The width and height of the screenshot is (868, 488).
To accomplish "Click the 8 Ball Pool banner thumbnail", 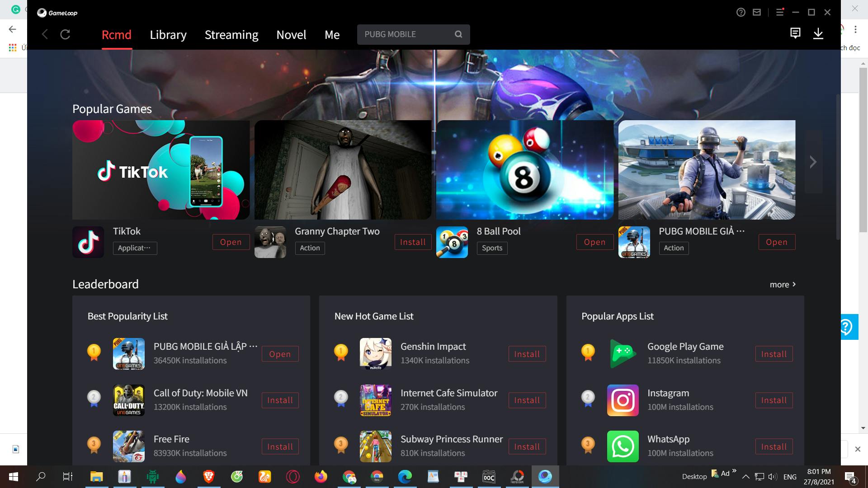I will coord(525,170).
